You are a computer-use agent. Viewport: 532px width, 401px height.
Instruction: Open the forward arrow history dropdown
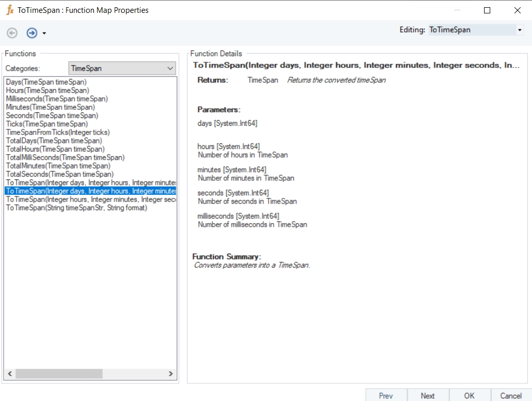[44, 34]
